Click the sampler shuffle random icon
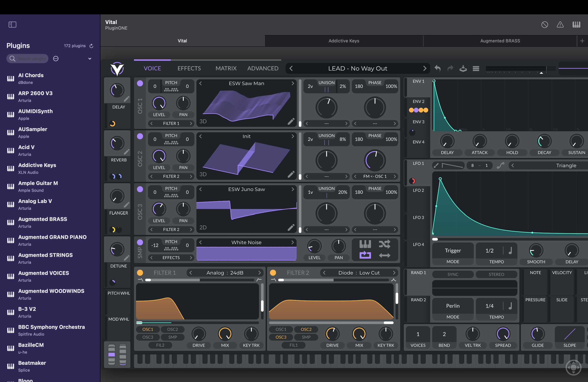 (384, 244)
